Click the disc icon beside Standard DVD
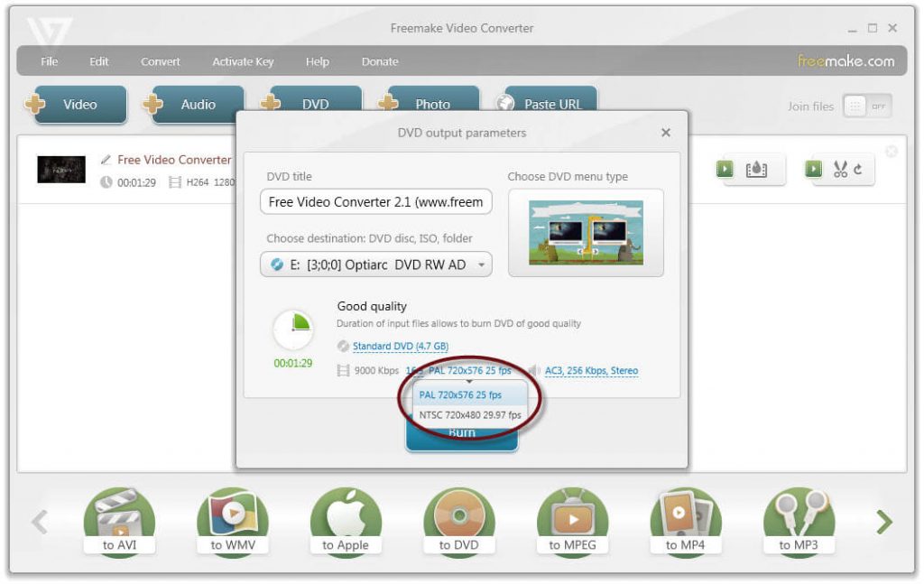Viewport: 924px width, 584px height. click(x=343, y=346)
